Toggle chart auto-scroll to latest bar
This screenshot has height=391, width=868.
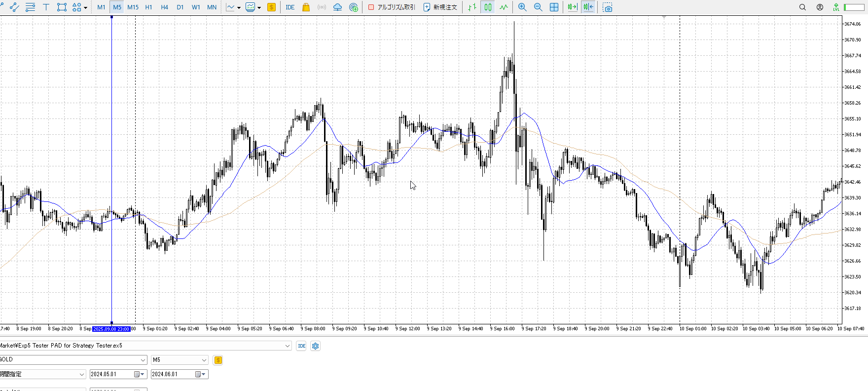point(572,7)
